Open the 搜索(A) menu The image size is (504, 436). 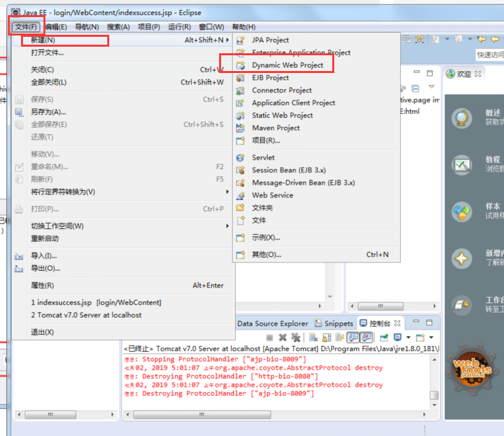pos(118,27)
